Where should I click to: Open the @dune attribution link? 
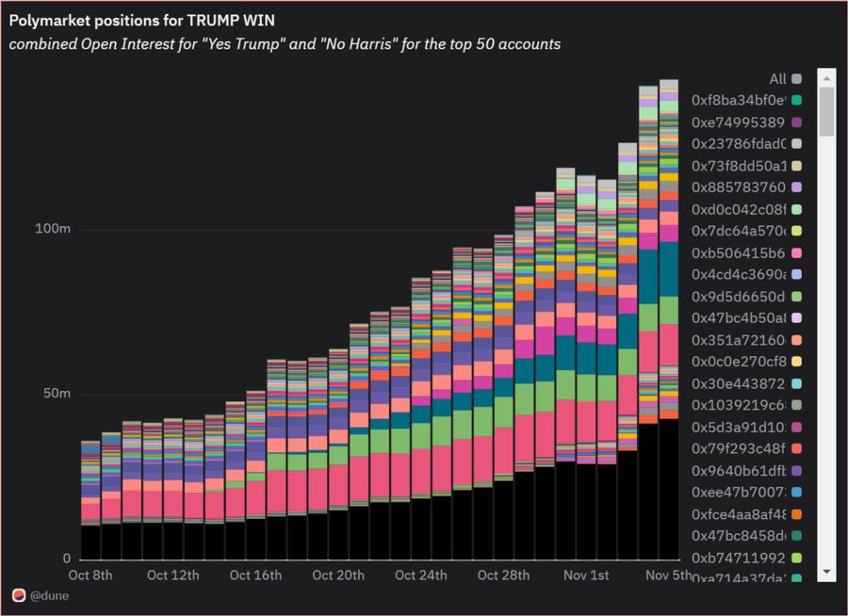click(49, 596)
